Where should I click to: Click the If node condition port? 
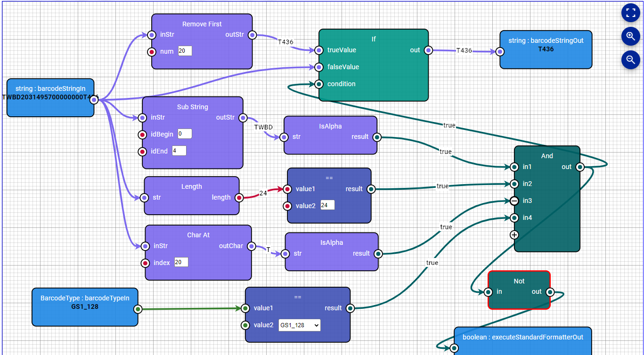(319, 84)
